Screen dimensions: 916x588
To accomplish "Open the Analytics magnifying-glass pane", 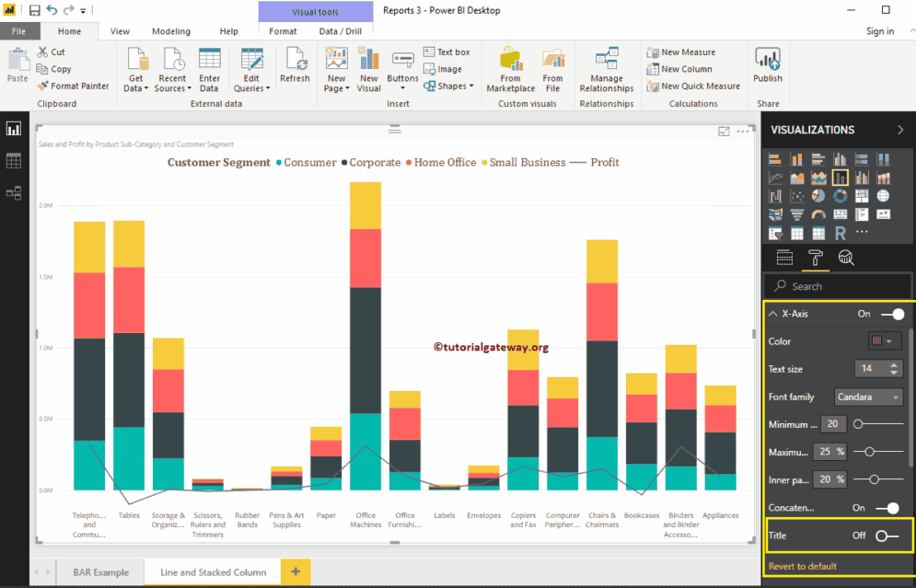I will (x=847, y=258).
